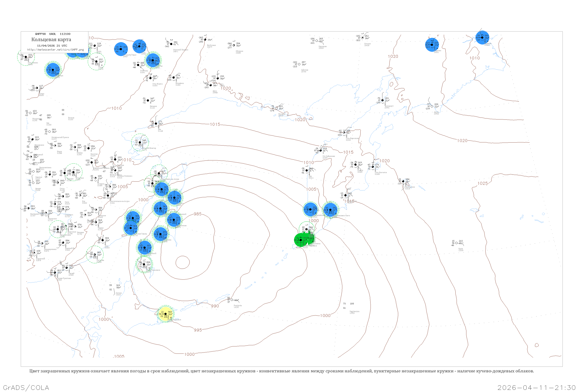Select blue Нерюнгри 30393 station marker
Viewport: 588px width, 392px height.
[x=53, y=70]
